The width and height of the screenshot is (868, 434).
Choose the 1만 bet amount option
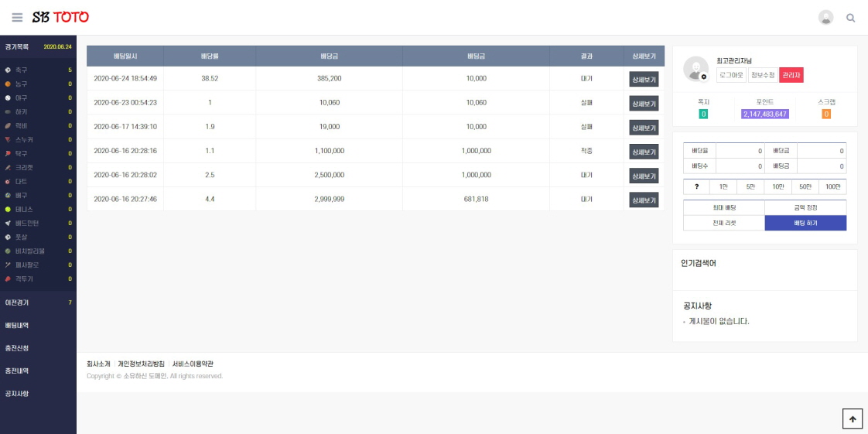[x=723, y=187]
